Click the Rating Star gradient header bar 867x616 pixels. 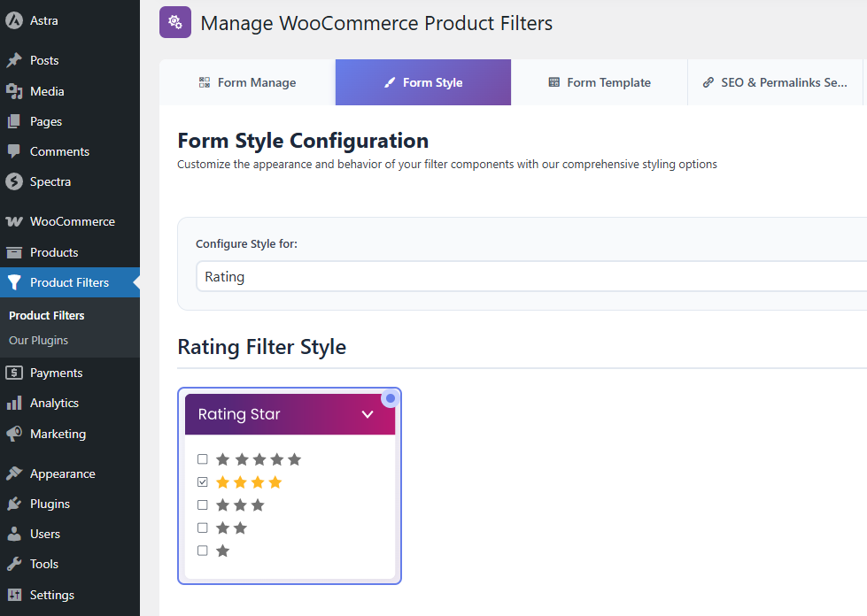click(290, 414)
